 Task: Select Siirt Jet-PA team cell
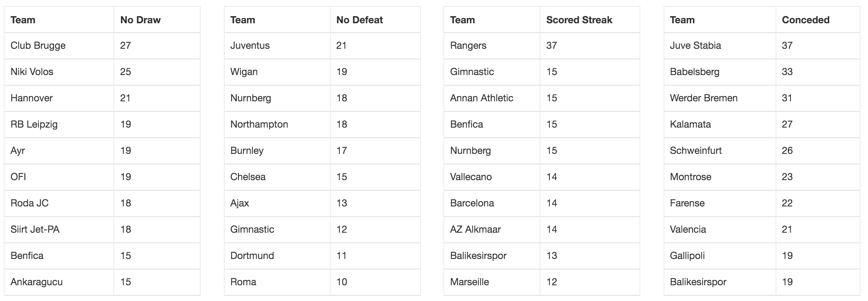[59, 230]
